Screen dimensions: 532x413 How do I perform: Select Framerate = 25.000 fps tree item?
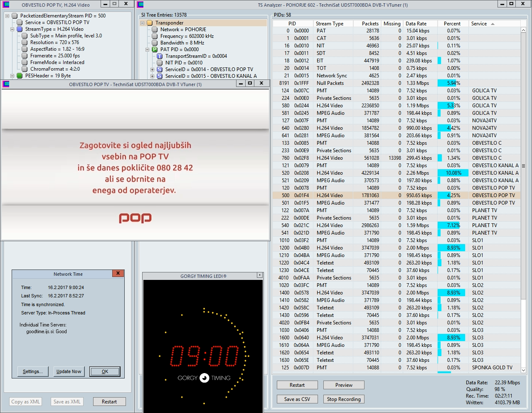55,56
